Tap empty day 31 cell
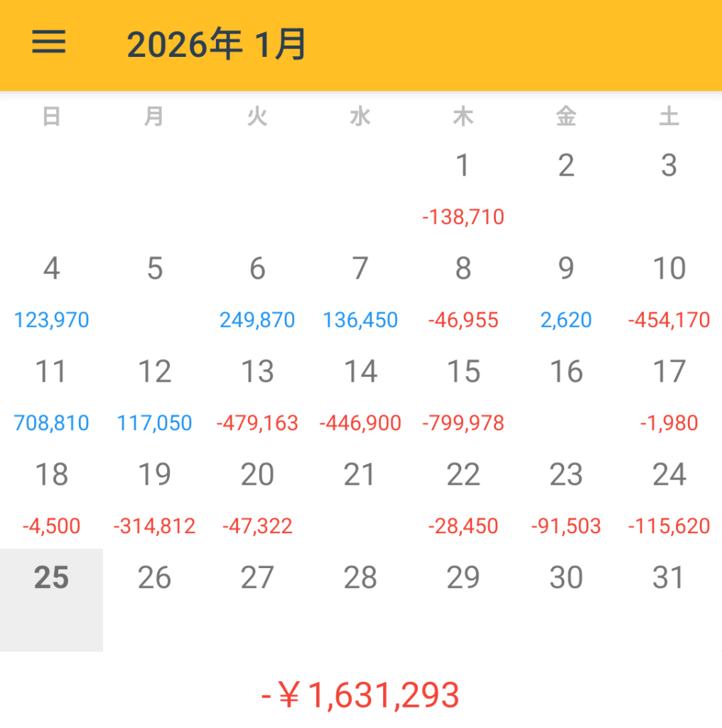Screen dimensions: 722x728 coord(669,599)
